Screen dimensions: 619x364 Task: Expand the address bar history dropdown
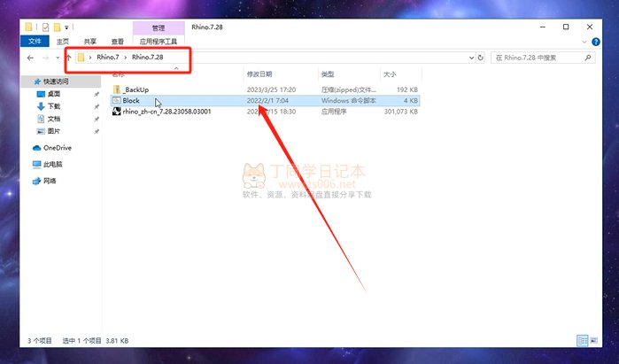(471, 58)
